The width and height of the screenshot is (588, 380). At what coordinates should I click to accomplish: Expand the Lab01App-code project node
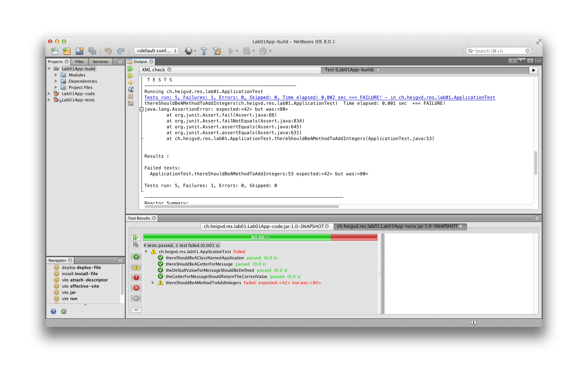coord(49,94)
